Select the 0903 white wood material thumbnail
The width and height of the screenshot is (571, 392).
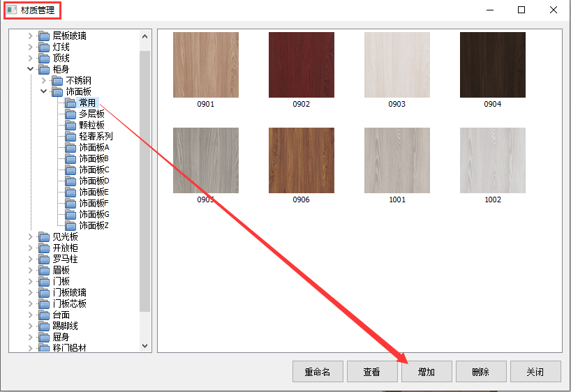397,65
